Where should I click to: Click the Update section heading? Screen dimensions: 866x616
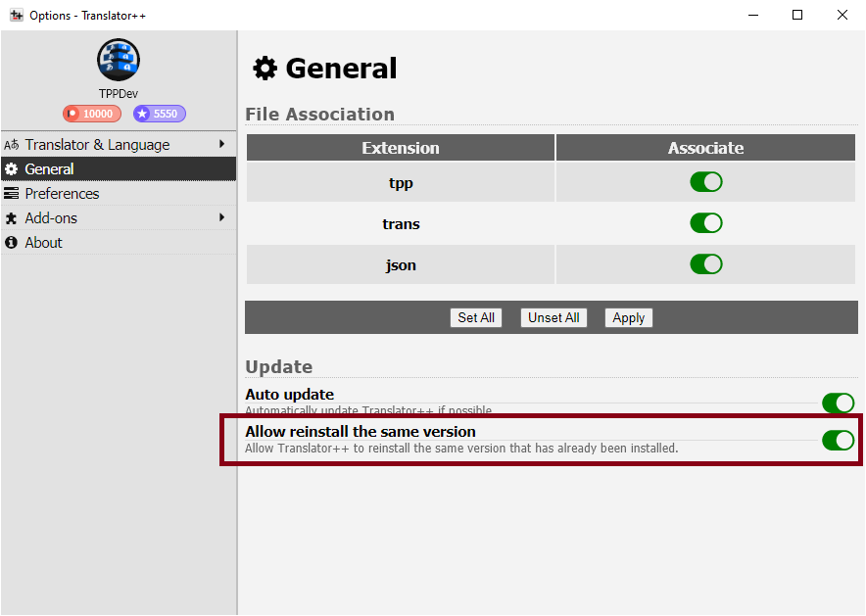point(279,367)
